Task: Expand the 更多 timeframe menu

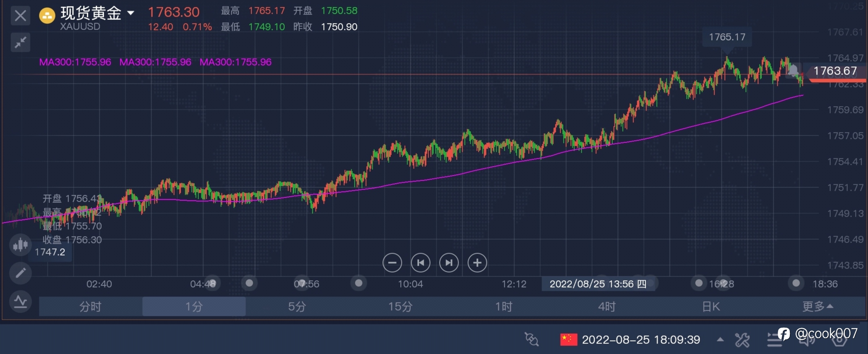Action: [817, 307]
